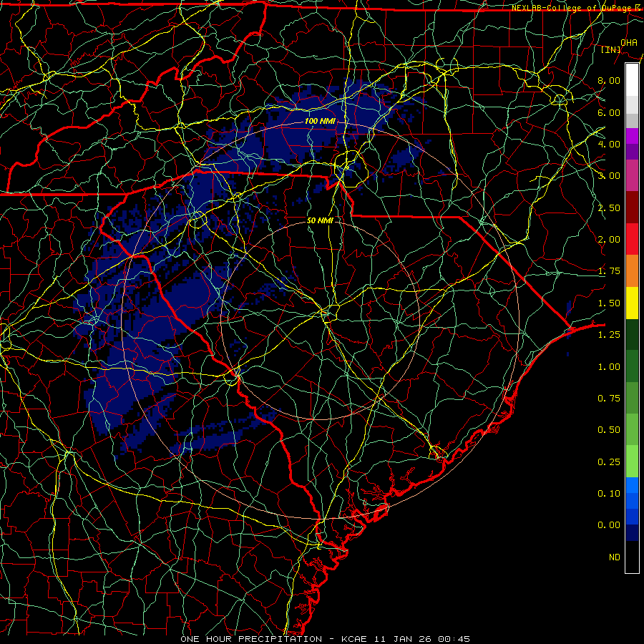The image size is (644, 644).
Task: Click the 1.75 legend value
Action: point(609,271)
